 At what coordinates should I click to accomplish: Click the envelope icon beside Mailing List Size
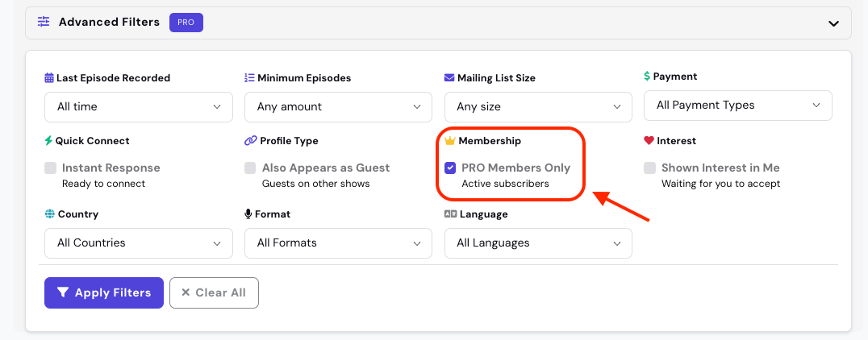[449, 78]
